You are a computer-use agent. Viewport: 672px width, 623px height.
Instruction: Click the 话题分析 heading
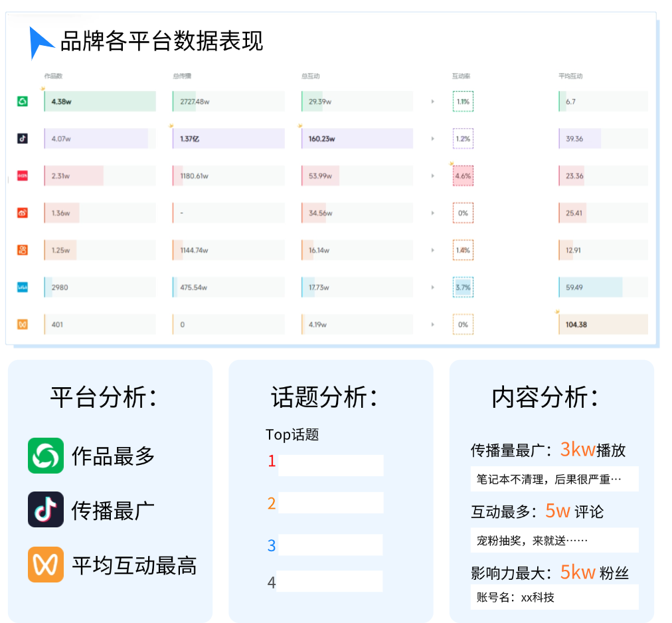click(x=325, y=397)
